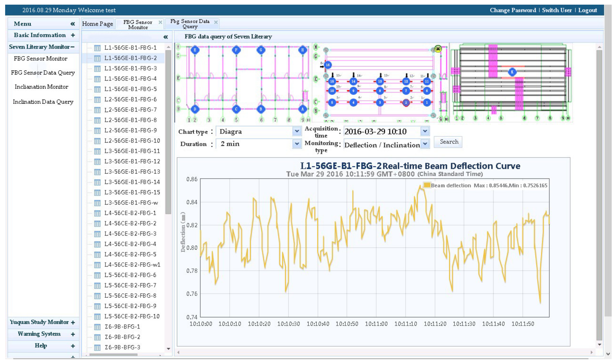Open the Acquisition time dropdown
This screenshot has height=364, width=616.
425,131
